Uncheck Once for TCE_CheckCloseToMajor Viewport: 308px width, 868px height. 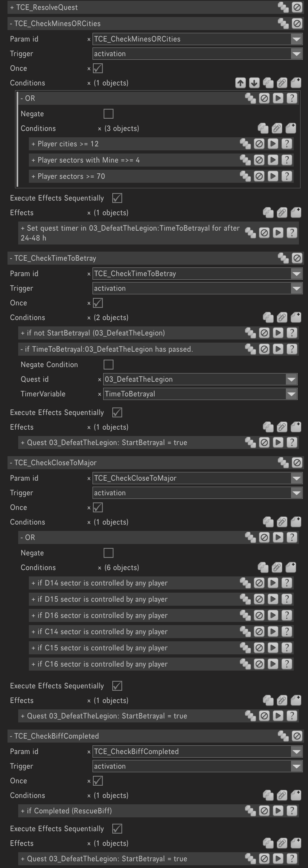point(98,507)
